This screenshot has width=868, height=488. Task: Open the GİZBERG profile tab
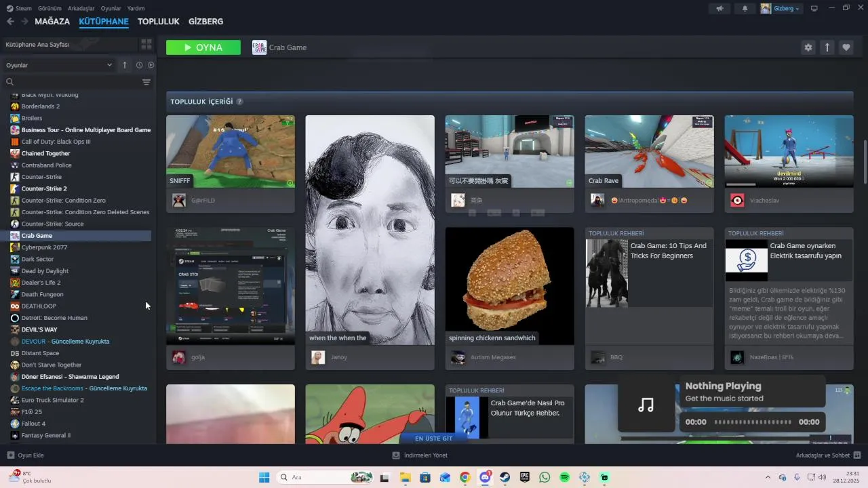click(206, 22)
